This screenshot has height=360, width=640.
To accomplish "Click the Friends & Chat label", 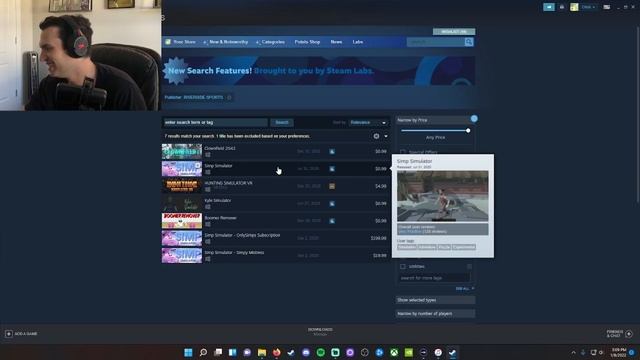I will (614, 334).
